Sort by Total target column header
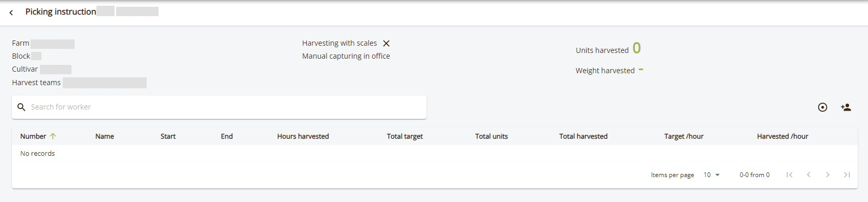The image size is (868, 202). click(405, 136)
